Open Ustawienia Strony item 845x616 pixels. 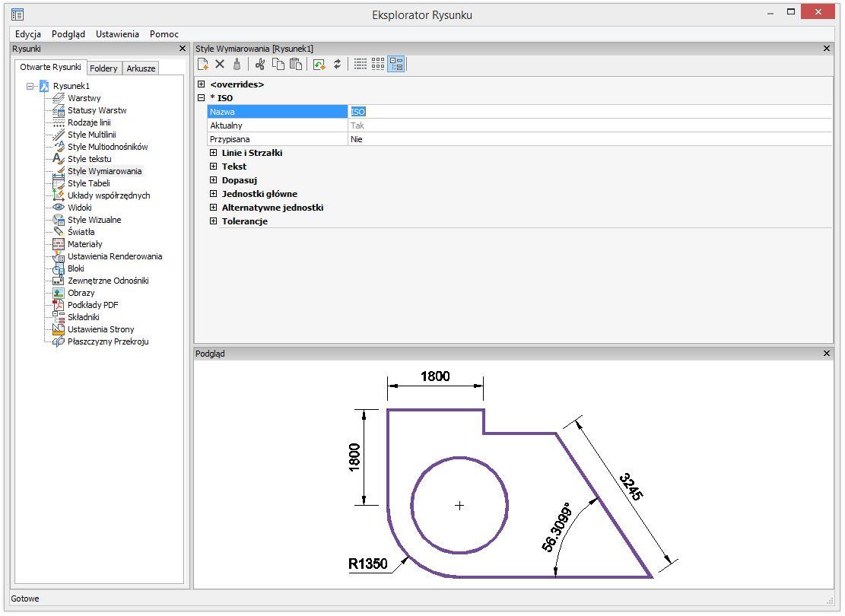100,329
